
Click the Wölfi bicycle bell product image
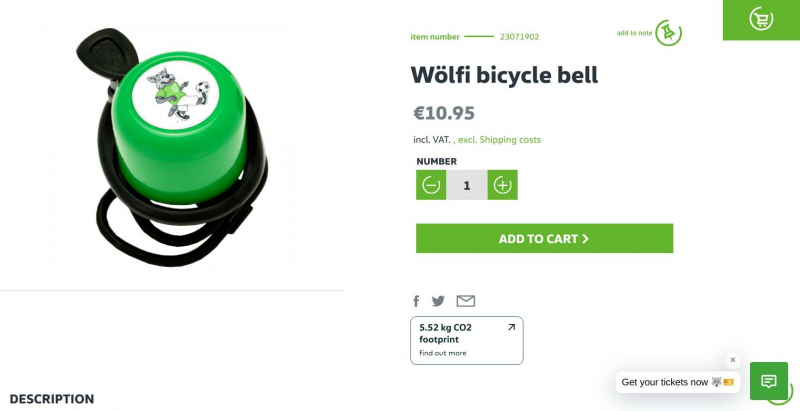pyautogui.click(x=172, y=147)
